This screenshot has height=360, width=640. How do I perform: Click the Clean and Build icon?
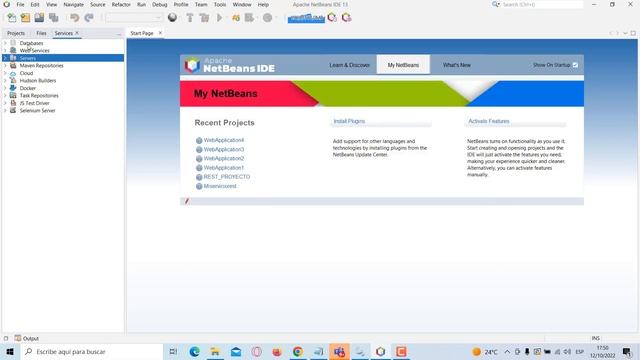click(204, 18)
